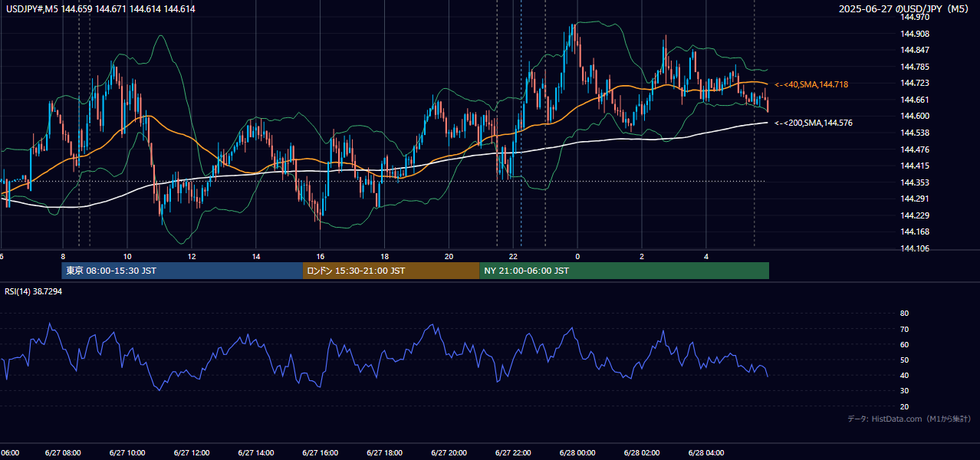Click price axis value 144.291
This screenshot has height=460, width=980.
pos(914,199)
